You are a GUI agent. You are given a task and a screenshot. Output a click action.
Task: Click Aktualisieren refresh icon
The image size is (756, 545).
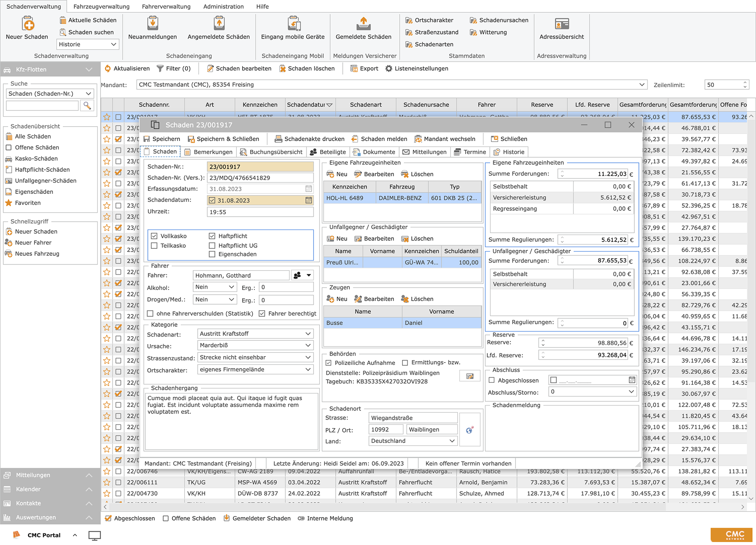[x=108, y=68]
